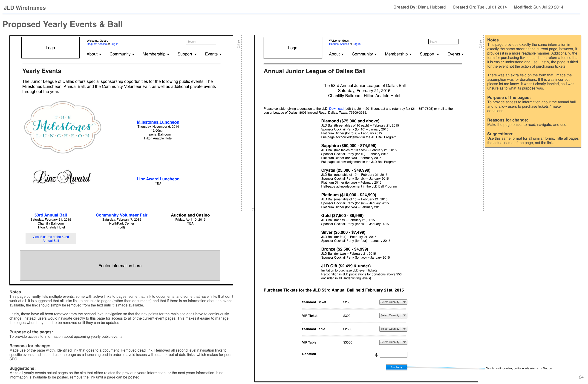
Task: Click the yellow Notes sticky panel
Action: (533, 91)
